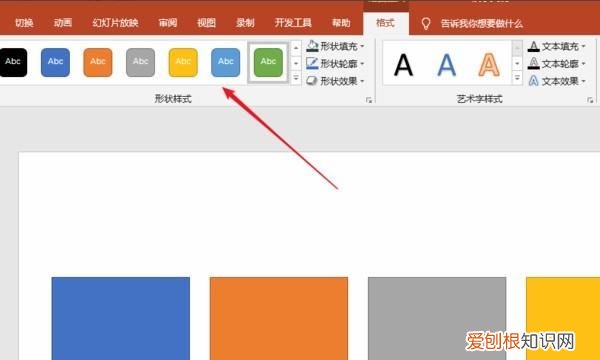Click the 文本轮廓 icon
Image resolution: width=600 pixels, height=360 pixels.
click(533, 64)
